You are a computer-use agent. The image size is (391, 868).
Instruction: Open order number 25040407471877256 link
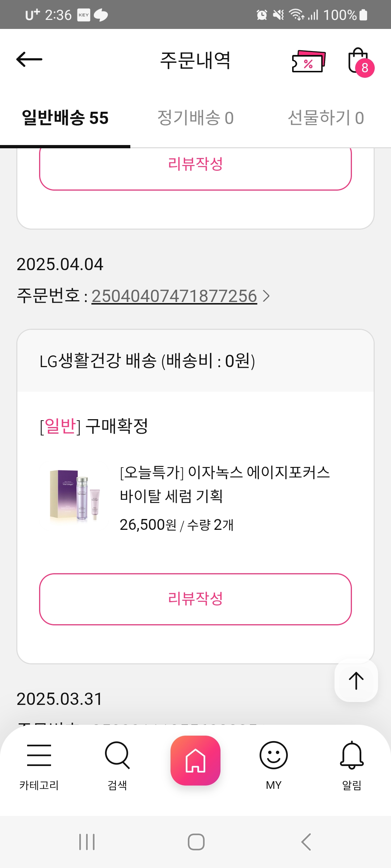[174, 296]
